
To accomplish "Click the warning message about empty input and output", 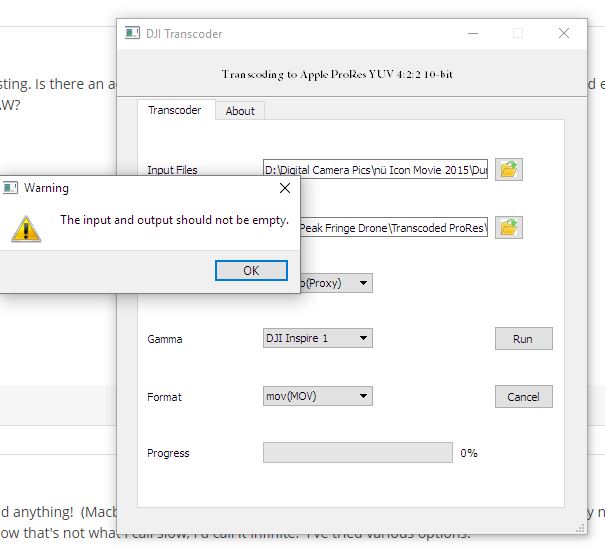I will point(174,220).
